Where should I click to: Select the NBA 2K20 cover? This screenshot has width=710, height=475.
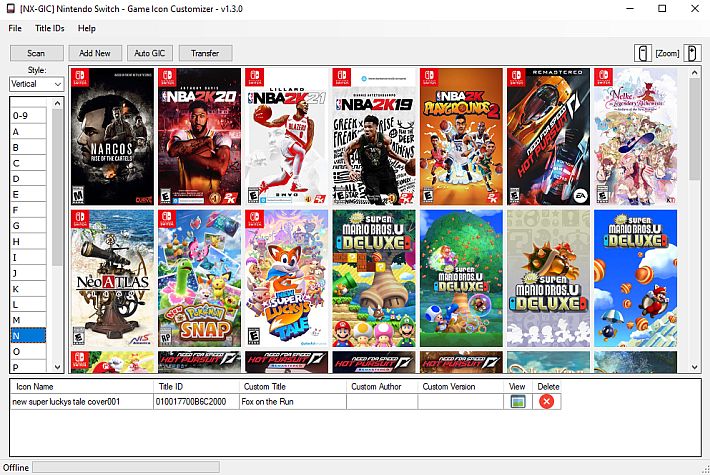tap(200, 137)
